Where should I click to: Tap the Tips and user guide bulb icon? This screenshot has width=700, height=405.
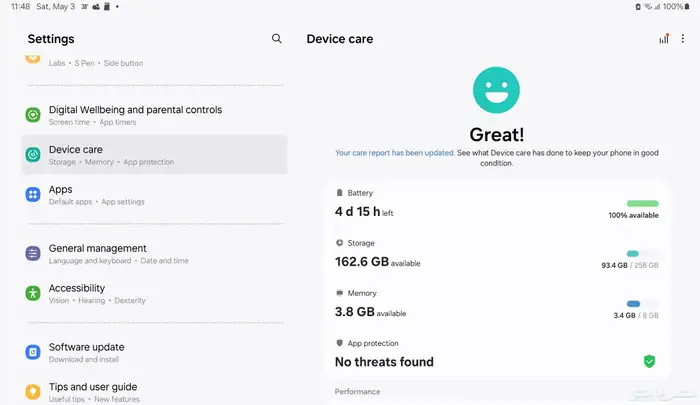[33, 392]
